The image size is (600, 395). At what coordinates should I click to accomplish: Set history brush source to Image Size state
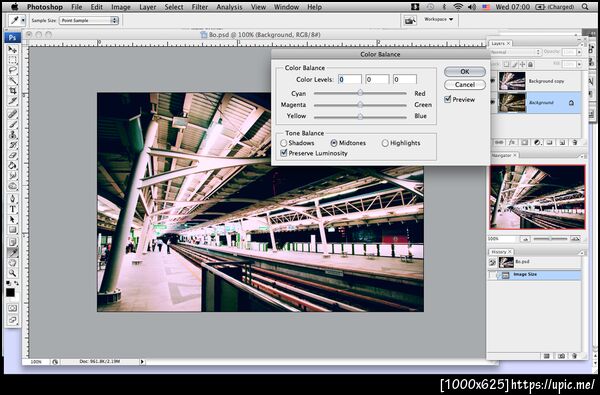tap(492, 275)
